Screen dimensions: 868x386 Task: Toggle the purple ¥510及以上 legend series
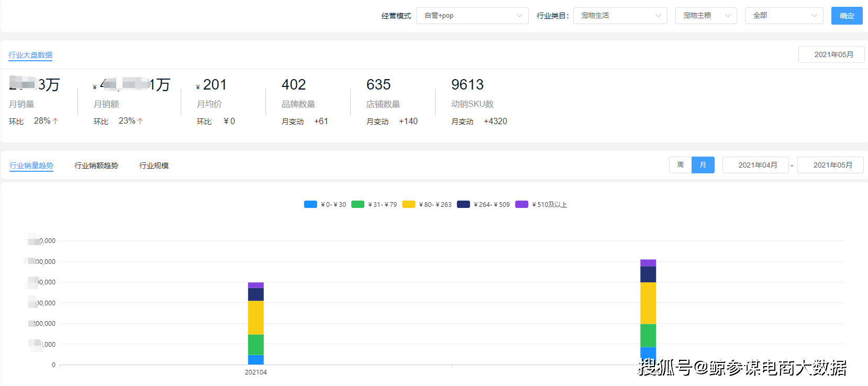[x=541, y=204]
